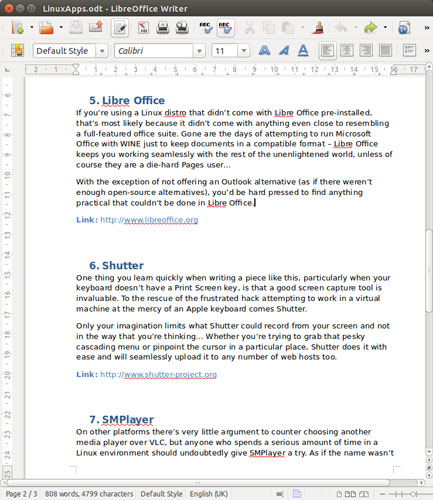Viewport: 433px width, 500px height.
Task: Open the New document dropdown arrow
Action: (x=32, y=27)
